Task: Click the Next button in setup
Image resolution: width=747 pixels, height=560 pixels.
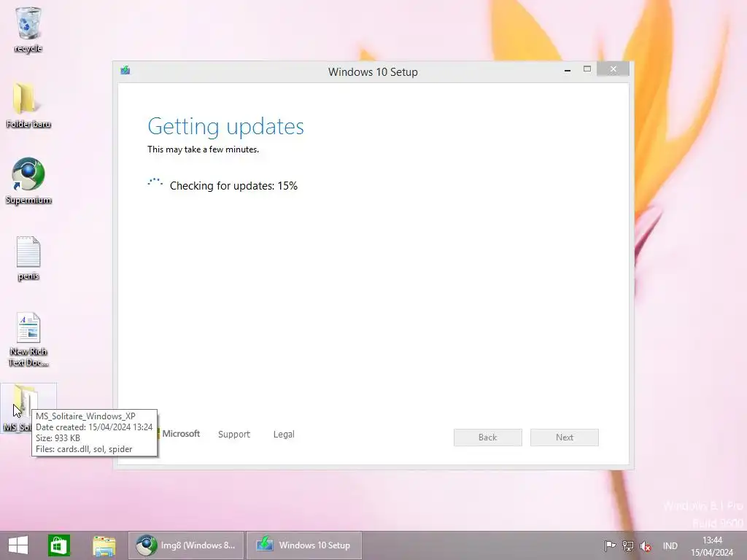Action: click(x=565, y=437)
